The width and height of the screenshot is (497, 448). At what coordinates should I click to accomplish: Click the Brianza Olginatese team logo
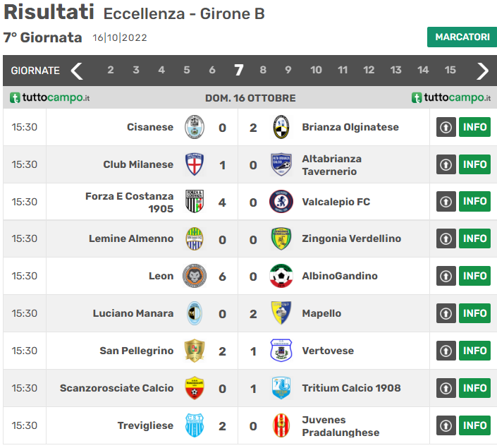point(281,127)
